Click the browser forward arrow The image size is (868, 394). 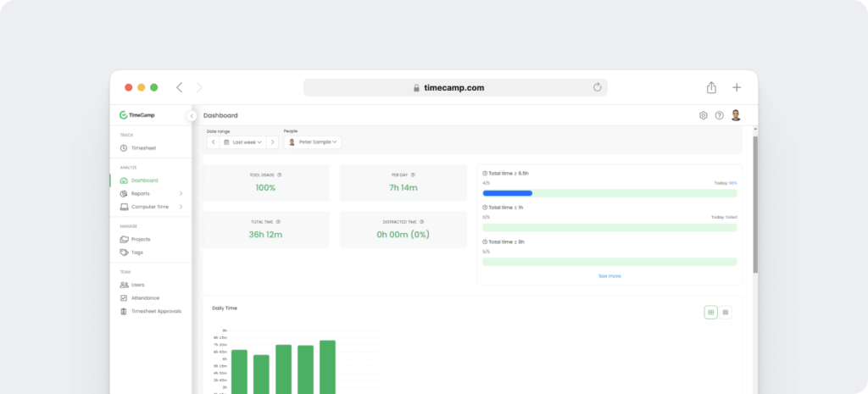(199, 87)
